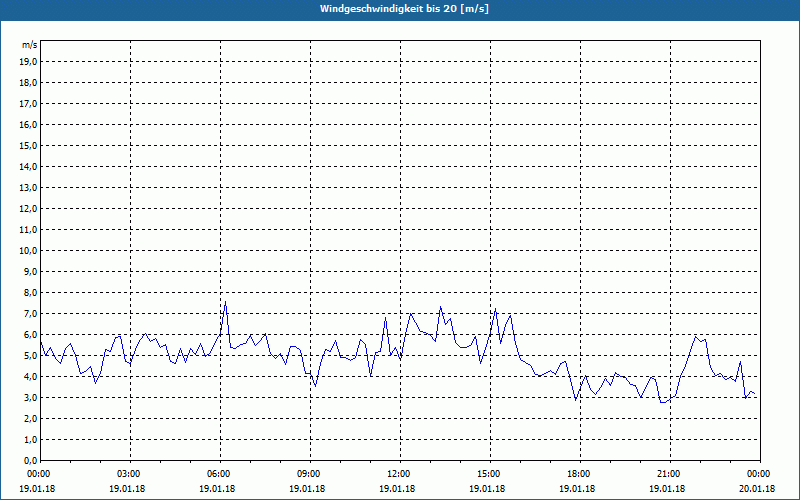Click the 4,0 y-axis label
Viewport: 800px width, 500px height.
(x=30, y=377)
